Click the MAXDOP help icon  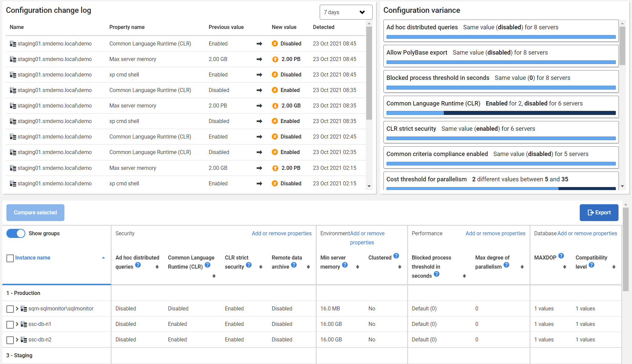(561, 256)
